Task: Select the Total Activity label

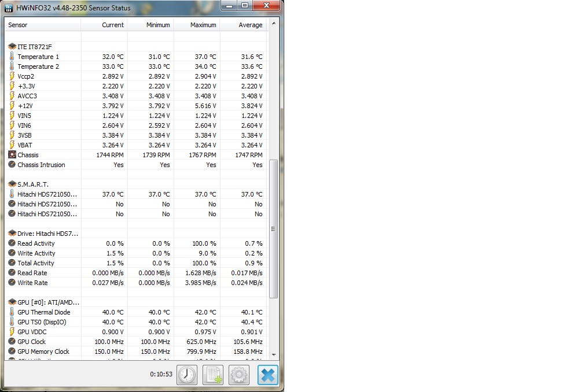Action: [36, 263]
